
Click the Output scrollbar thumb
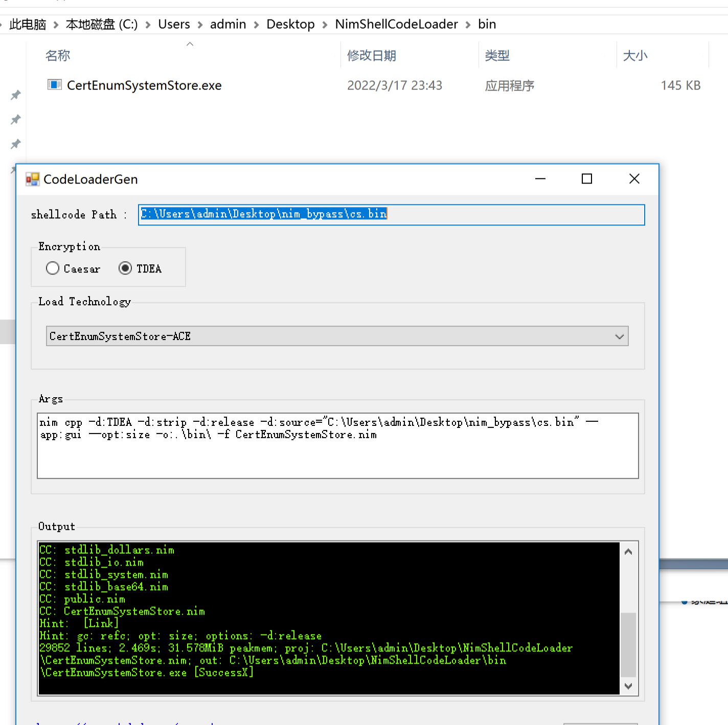pos(628,644)
